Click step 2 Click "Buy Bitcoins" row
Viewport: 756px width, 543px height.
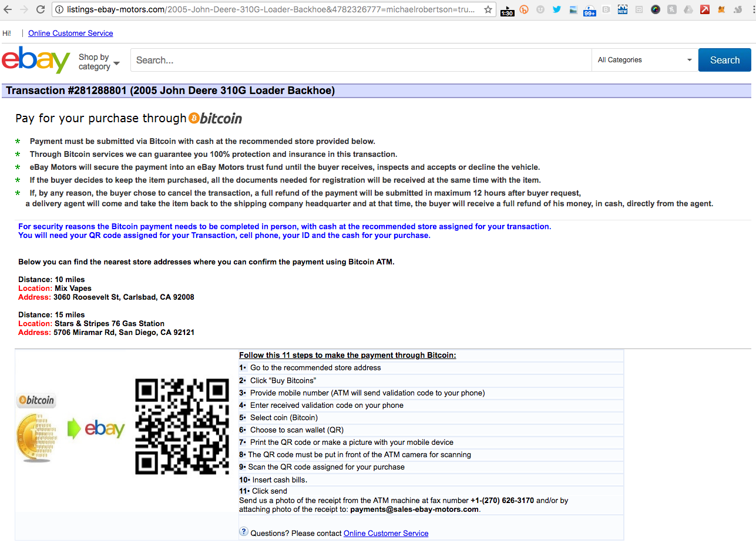pyautogui.click(x=431, y=380)
